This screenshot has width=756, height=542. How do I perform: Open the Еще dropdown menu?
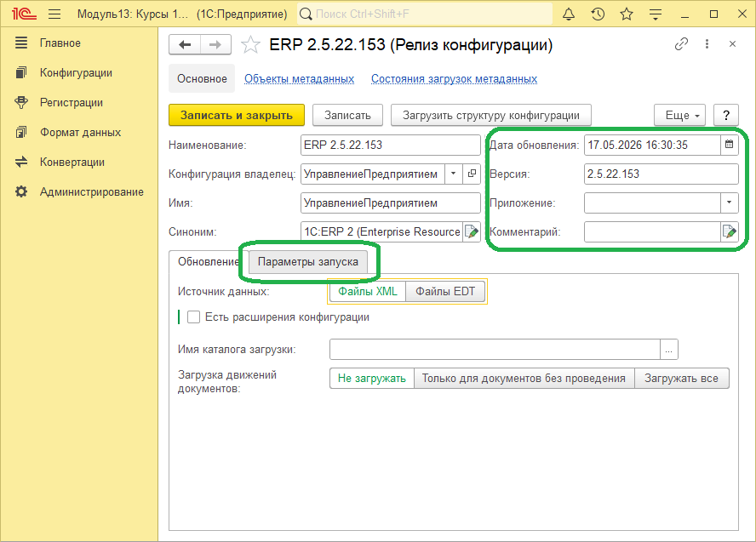click(680, 115)
